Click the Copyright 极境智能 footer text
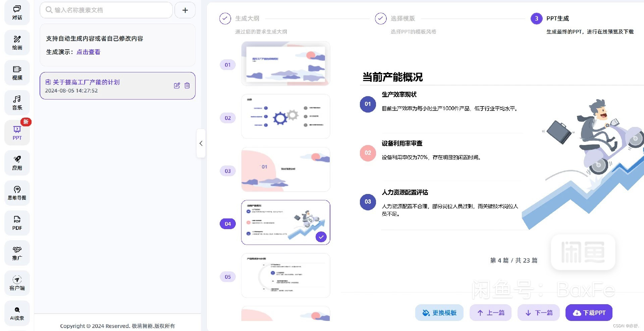The image size is (644, 331). (117, 326)
